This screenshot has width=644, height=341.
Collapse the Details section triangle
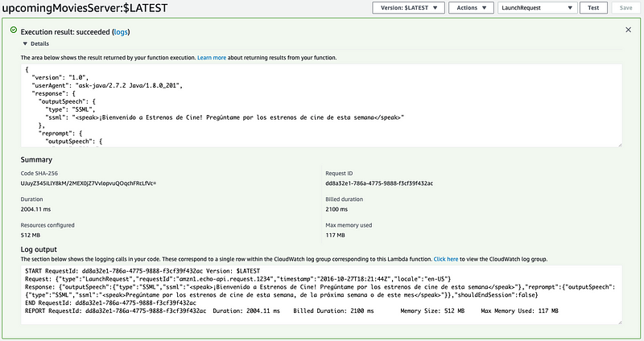(x=25, y=44)
